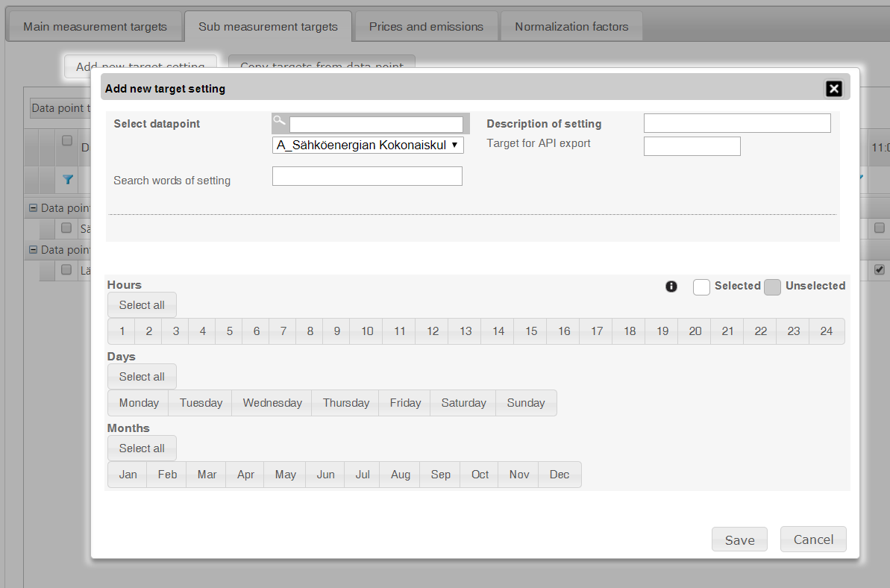
Task: Focus the Target for API export field
Action: coord(692,146)
